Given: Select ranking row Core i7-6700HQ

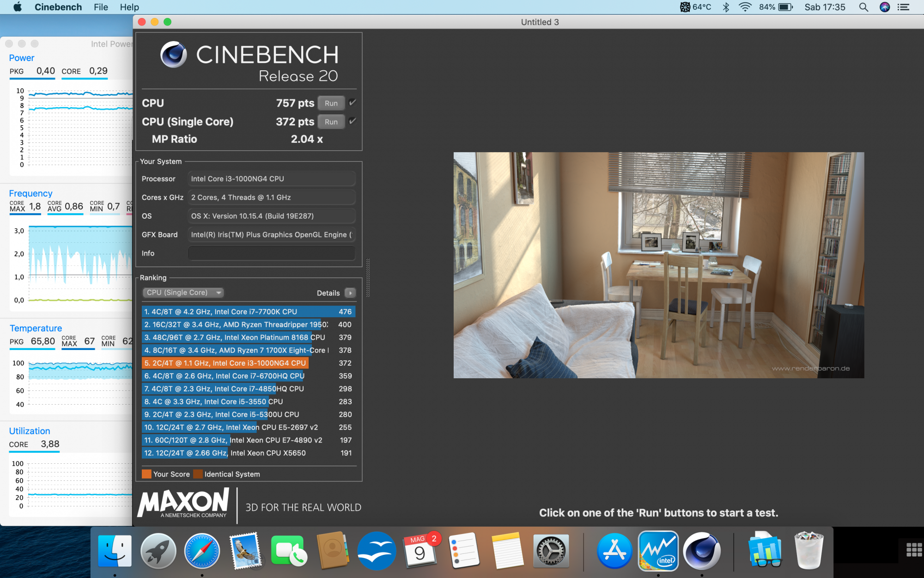Looking at the screenshot, I should point(249,376).
